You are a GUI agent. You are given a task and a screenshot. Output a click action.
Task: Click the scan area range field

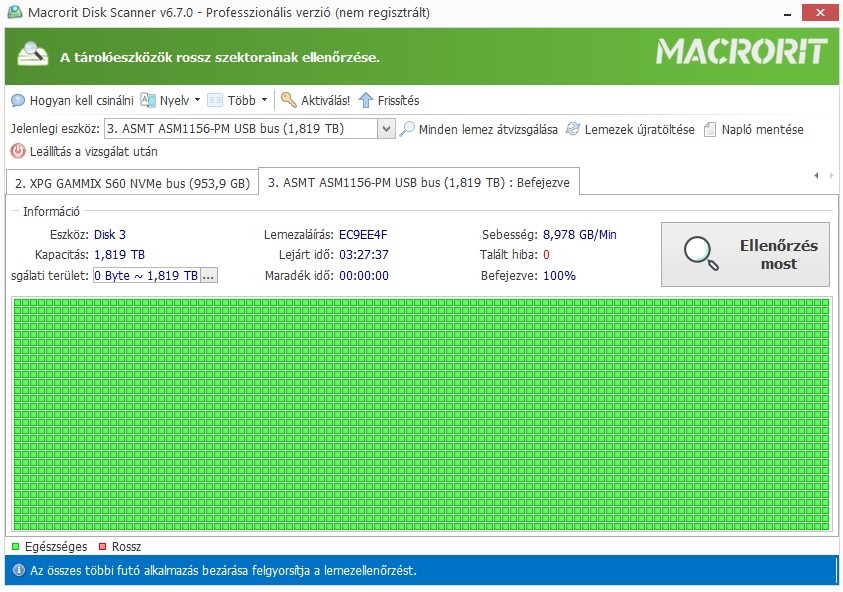coord(147,276)
